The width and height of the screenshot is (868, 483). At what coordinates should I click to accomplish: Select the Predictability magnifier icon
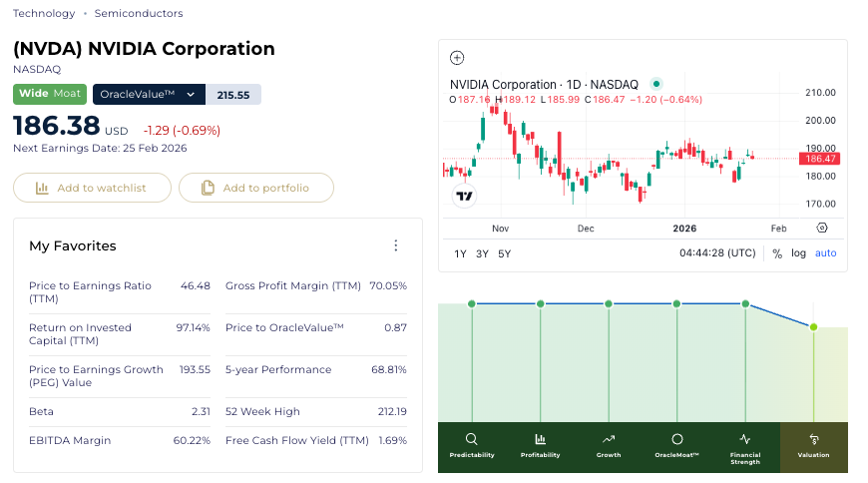click(x=472, y=439)
